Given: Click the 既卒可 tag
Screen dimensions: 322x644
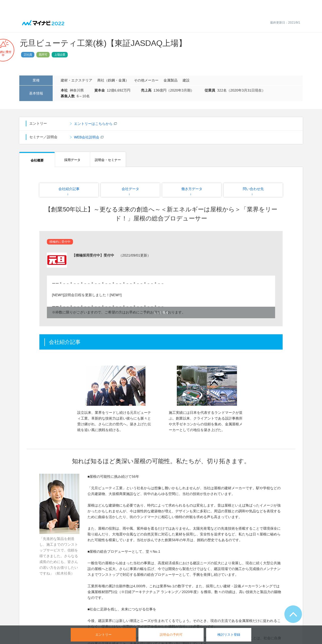Looking at the screenshot, I should click(43, 55).
